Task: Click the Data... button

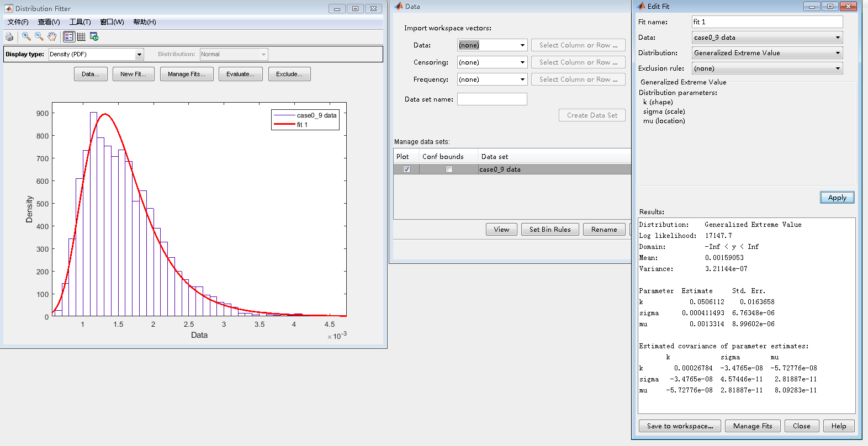Action: click(x=91, y=74)
